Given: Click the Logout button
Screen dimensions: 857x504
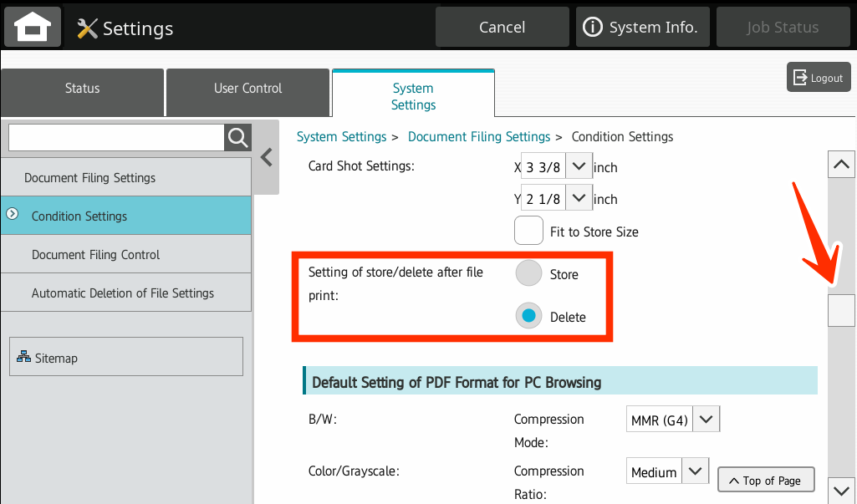Looking at the screenshot, I should click(x=818, y=77).
